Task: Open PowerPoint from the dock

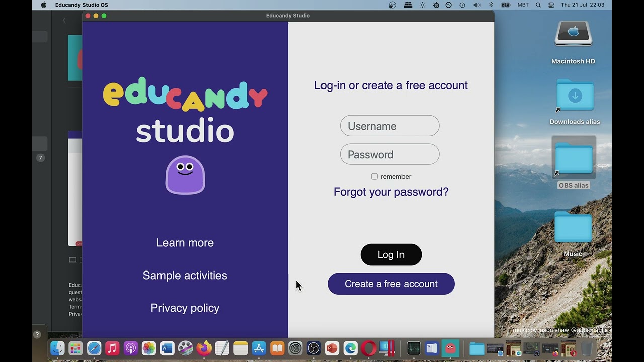Action: 332,348
